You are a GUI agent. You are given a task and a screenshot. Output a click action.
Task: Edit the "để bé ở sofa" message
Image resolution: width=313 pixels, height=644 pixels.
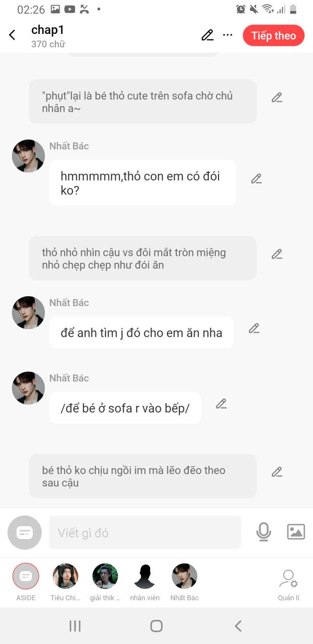[x=221, y=404]
